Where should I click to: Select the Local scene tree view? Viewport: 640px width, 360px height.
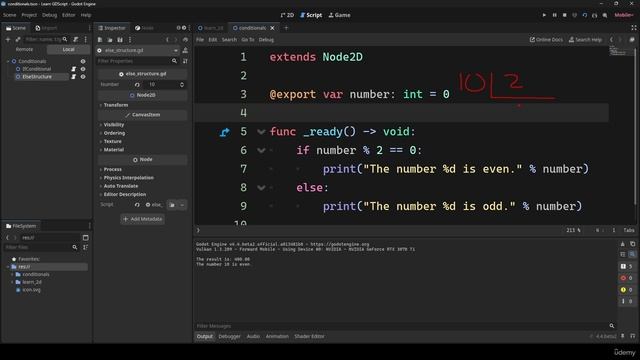(68, 49)
